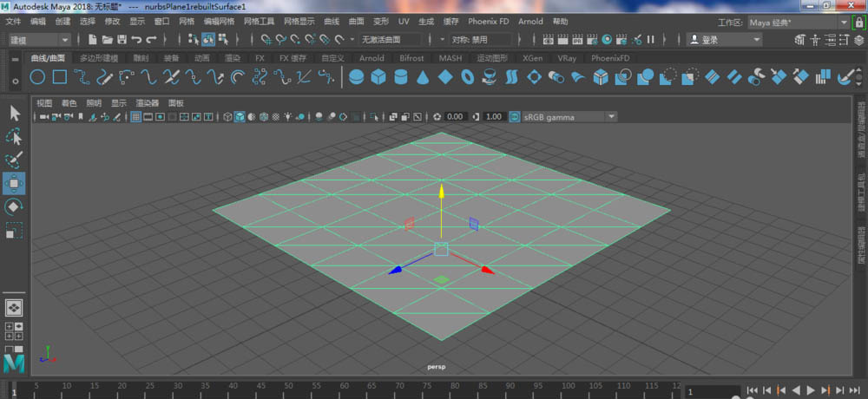Toggle the viewport grid display
This screenshot has height=399, width=868.
(x=136, y=116)
